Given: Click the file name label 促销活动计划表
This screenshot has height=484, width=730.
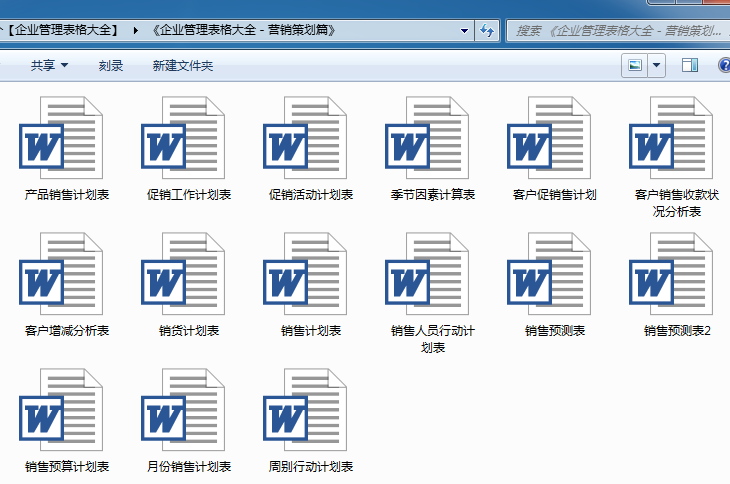Looking at the screenshot, I should click(311, 195).
